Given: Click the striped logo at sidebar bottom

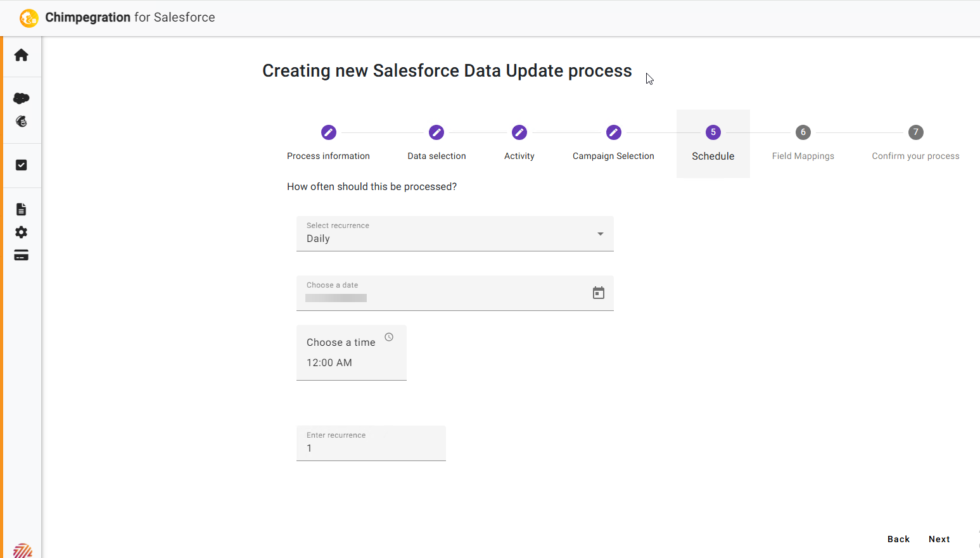Looking at the screenshot, I should point(22,550).
